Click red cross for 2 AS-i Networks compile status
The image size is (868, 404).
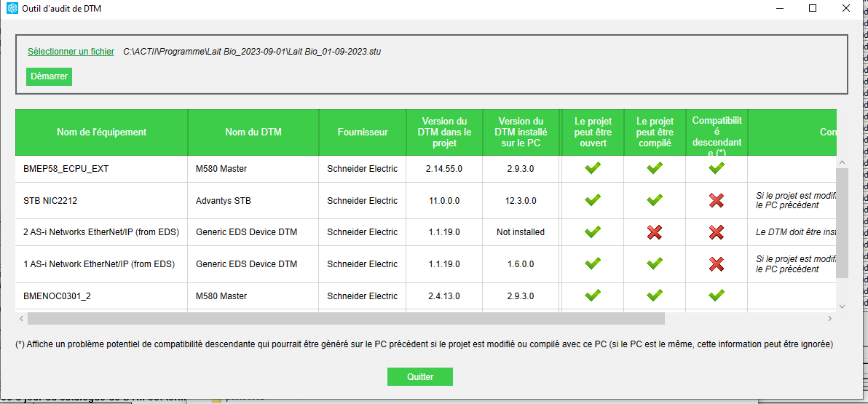pyautogui.click(x=655, y=232)
